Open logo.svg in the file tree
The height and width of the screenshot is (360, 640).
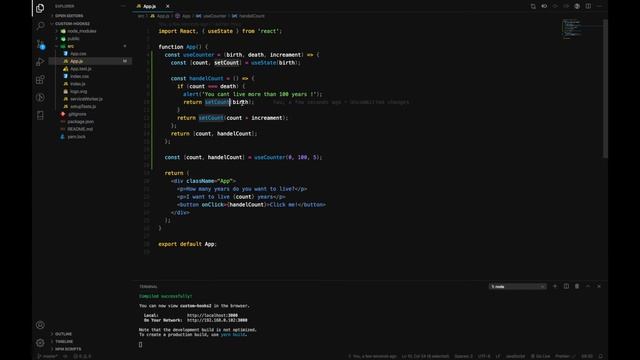pos(78,91)
